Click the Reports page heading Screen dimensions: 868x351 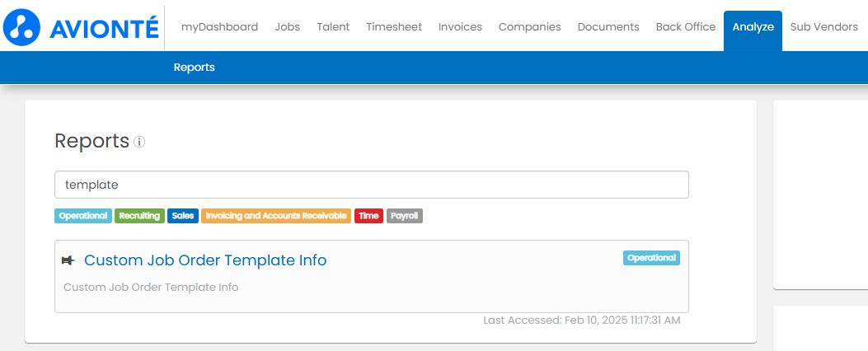coord(91,141)
